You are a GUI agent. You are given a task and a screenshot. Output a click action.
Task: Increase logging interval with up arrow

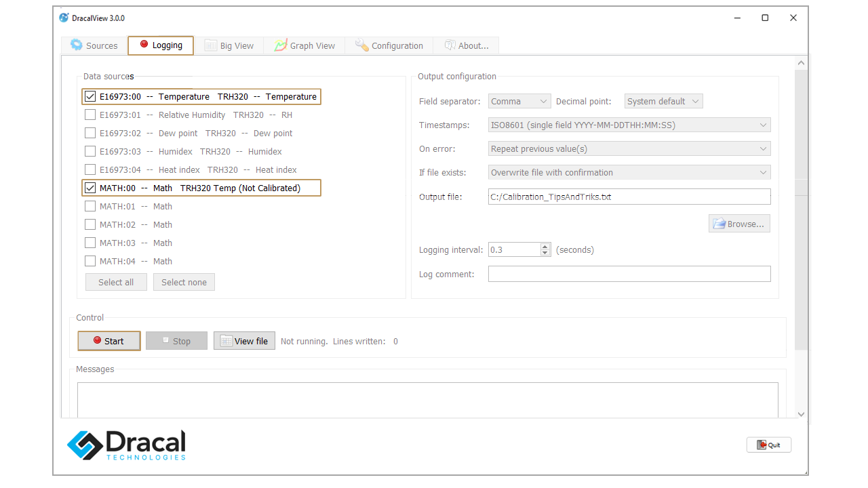(x=545, y=246)
